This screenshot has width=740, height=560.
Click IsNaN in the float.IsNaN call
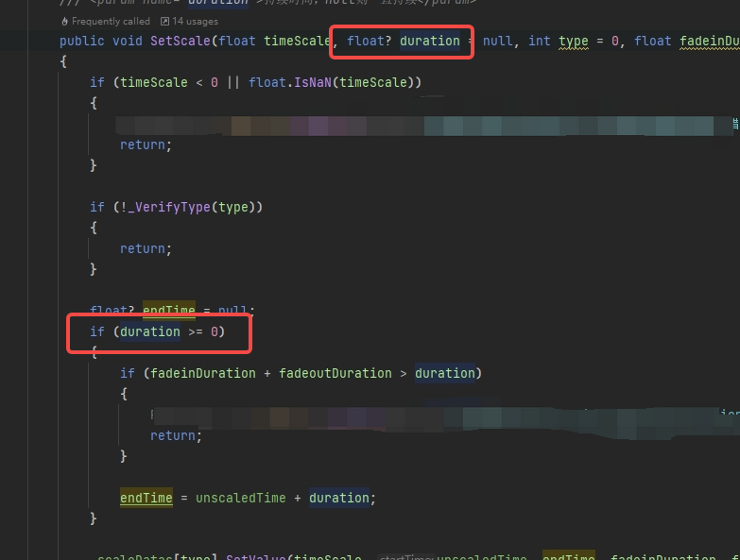[x=313, y=82]
